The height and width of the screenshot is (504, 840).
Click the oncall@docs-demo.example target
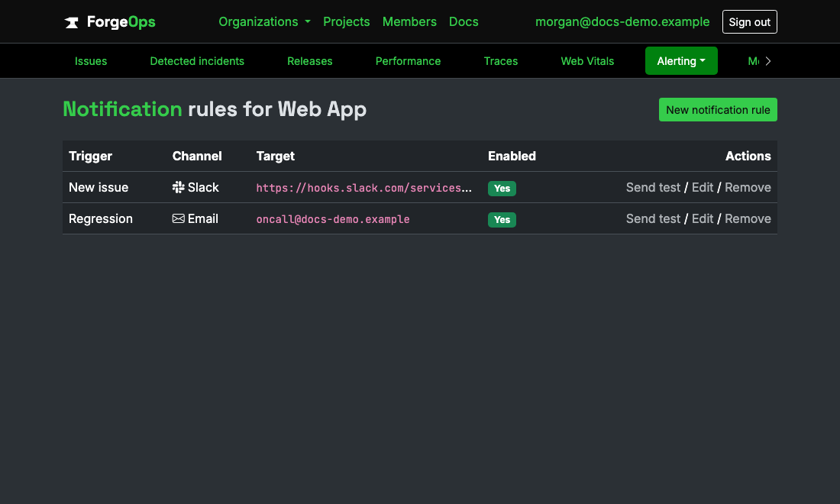point(333,219)
